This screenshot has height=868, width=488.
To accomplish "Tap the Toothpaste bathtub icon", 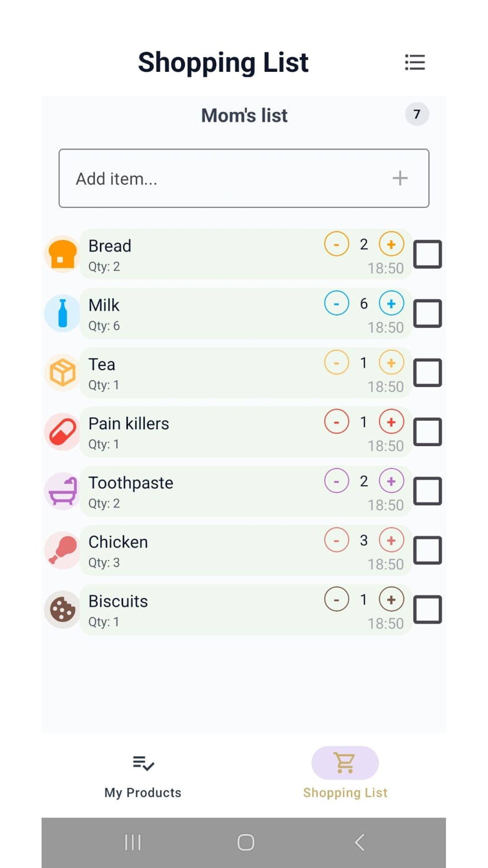I will pos(62,491).
